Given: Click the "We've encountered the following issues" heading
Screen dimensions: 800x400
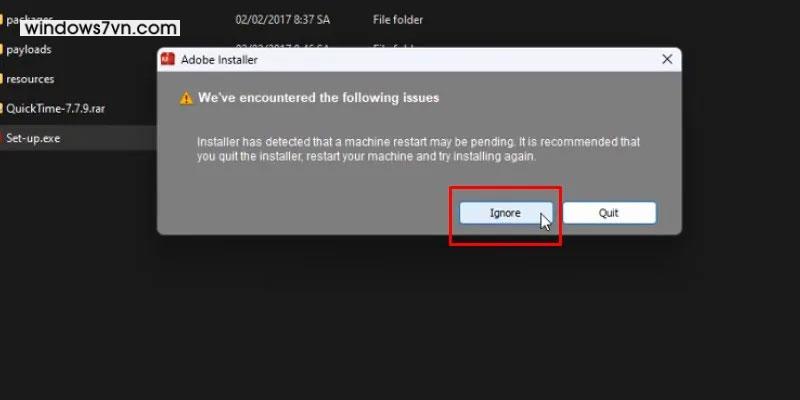Looking at the screenshot, I should [318, 97].
